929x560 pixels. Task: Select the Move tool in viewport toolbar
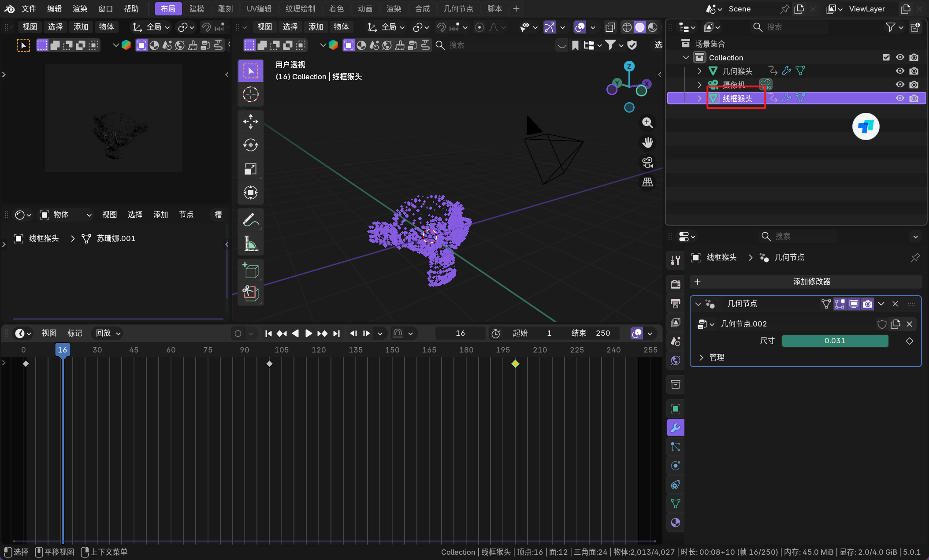click(x=250, y=121)
